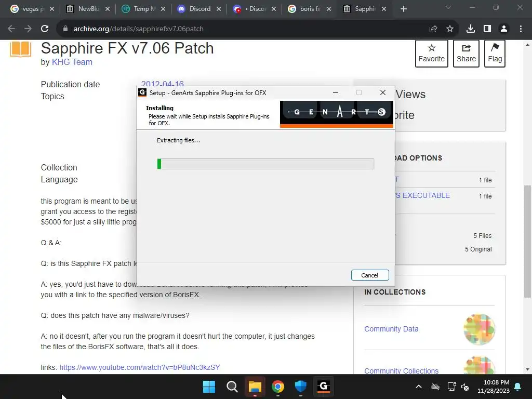The image size is (532, 399).
Task: Click the muted volume tray icon
Action: [465, 387]
